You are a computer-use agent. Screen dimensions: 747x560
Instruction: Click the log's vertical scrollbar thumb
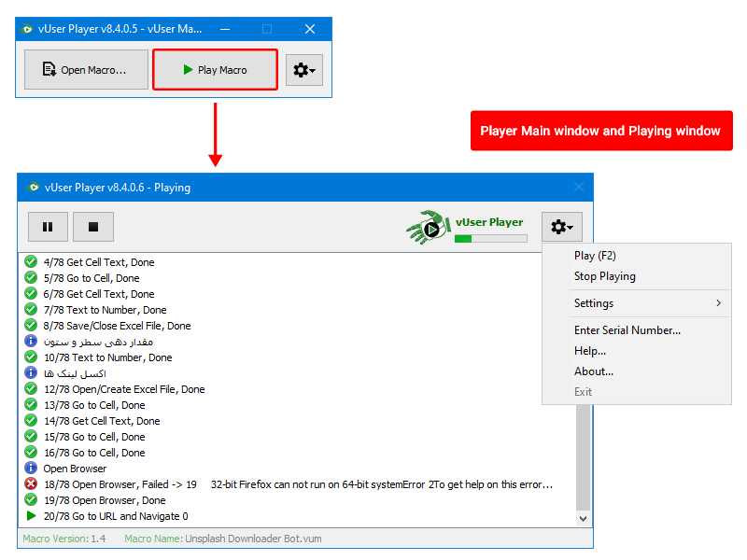[583, 457]
